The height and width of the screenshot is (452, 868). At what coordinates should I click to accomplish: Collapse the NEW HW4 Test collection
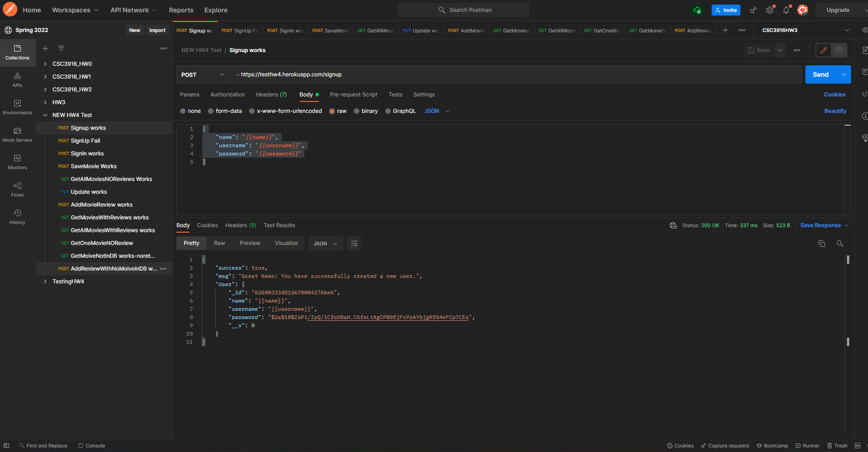45,115
